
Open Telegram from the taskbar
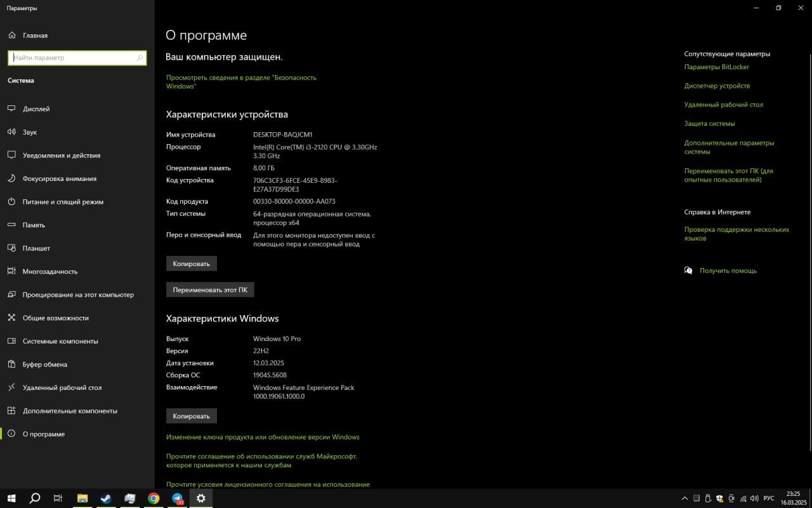(178, 498)
